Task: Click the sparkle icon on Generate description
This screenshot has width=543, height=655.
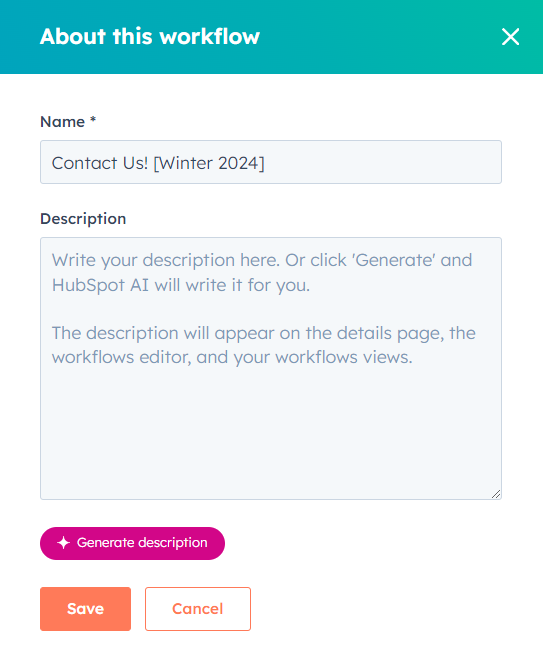Action: pos(63,543)
